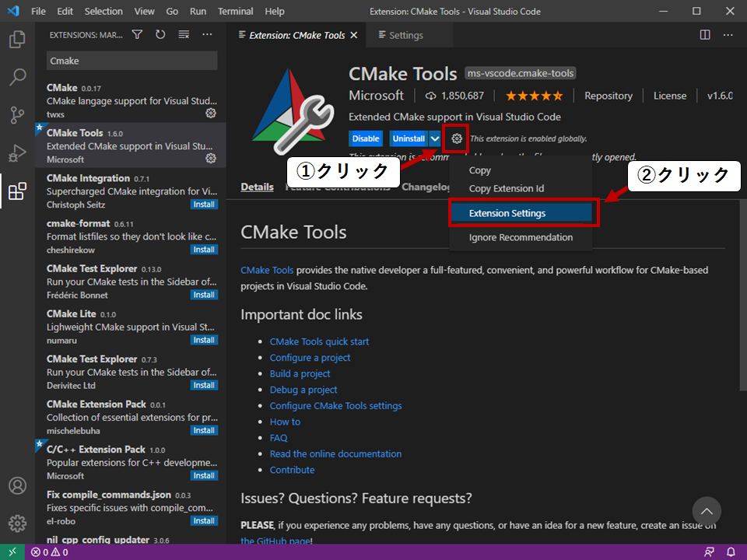
Task: Open extensions panel more actions menu
Action: pos(207,34)
